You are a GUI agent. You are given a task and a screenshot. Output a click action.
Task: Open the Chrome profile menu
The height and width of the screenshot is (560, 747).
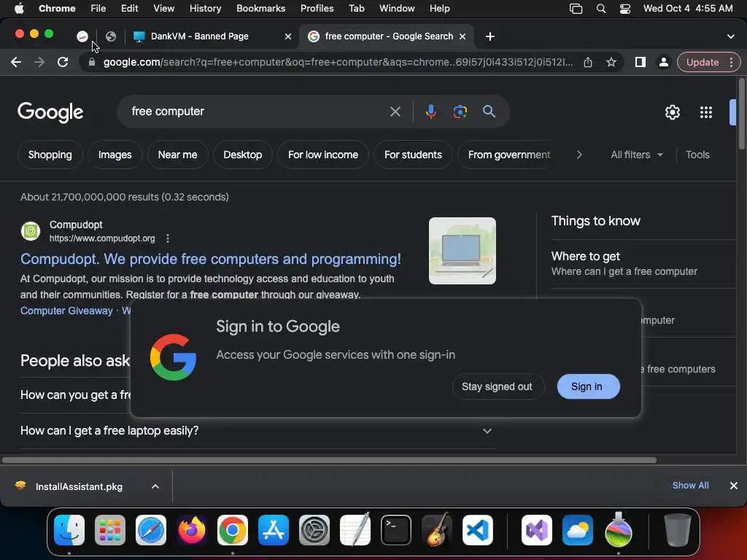pyautogui.click(x=663, y=63)
